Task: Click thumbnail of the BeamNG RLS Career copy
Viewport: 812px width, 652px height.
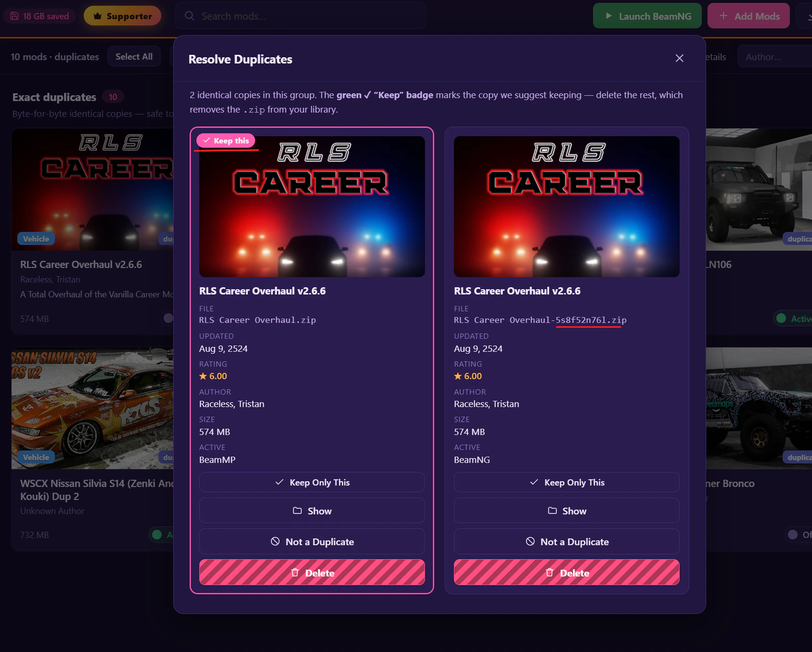Action: [x=566, y=207]
